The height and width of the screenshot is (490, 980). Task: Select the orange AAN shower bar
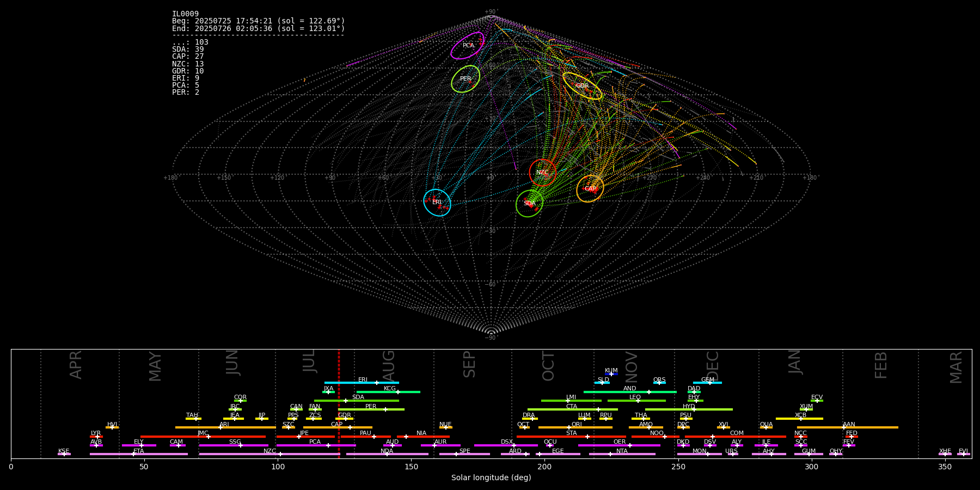pos(848,427)
